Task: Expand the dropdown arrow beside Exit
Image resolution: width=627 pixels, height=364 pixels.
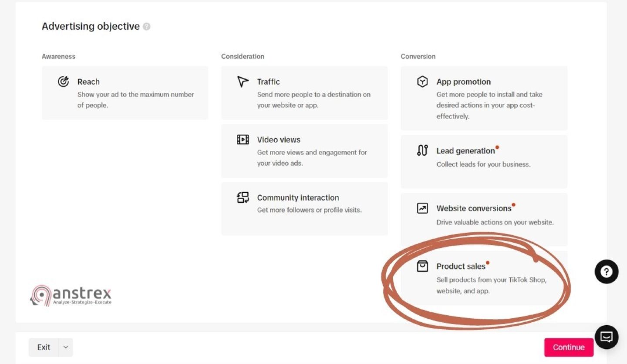Action: pyautogui.click(x=66, y=347)
